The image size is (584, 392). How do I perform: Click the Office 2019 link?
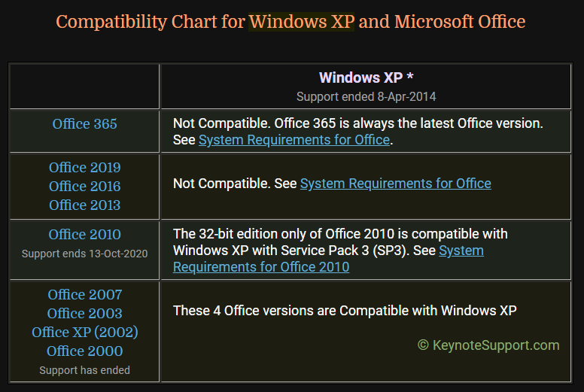pyautogui.click(x=84, y=168)
